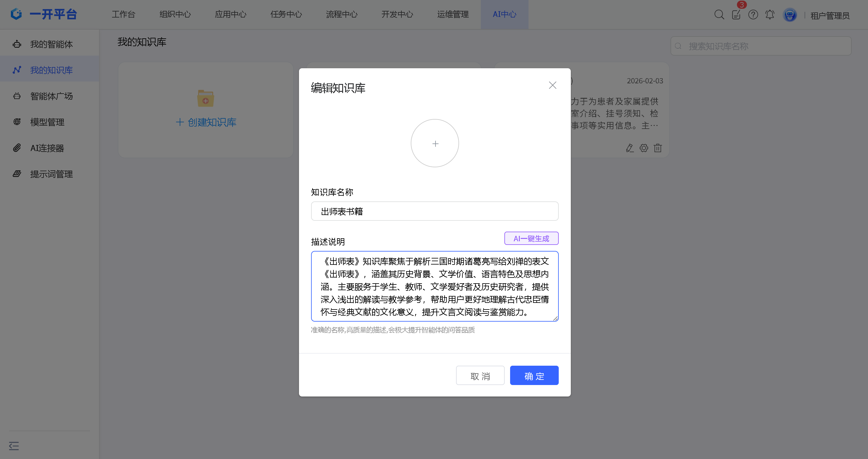Screen dimensions: 868x459
Task: Open the task list icon with badge
Action: click(736, 14)
